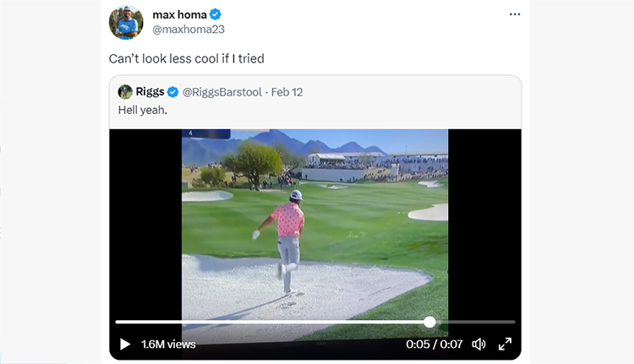This screenshot has width=634, height=364.
Task: Click Riggs' blue verified badge
Action: (x=173, y=92)
